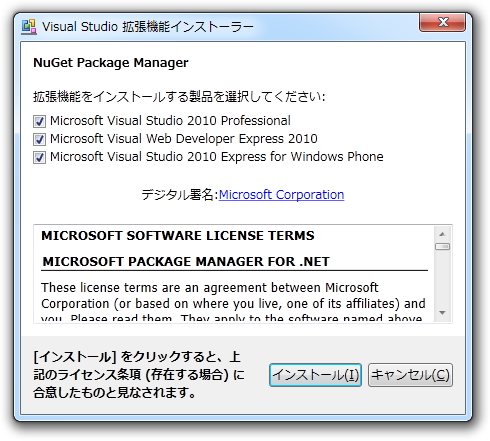Click the デジタル署名: label
The image size is (490, 441).
click(x=180, y=195)
